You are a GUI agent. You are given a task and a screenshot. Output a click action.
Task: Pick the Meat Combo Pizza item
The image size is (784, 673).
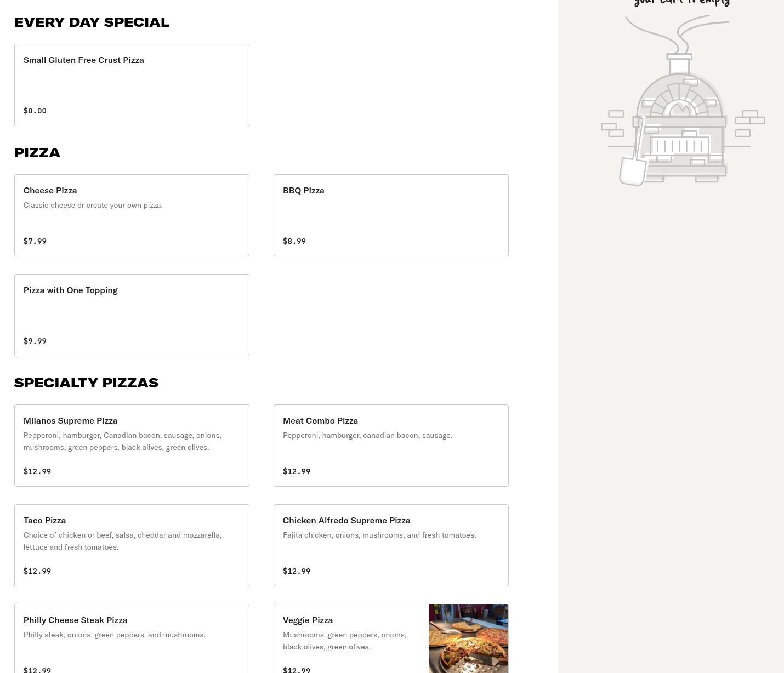point(391,446)
